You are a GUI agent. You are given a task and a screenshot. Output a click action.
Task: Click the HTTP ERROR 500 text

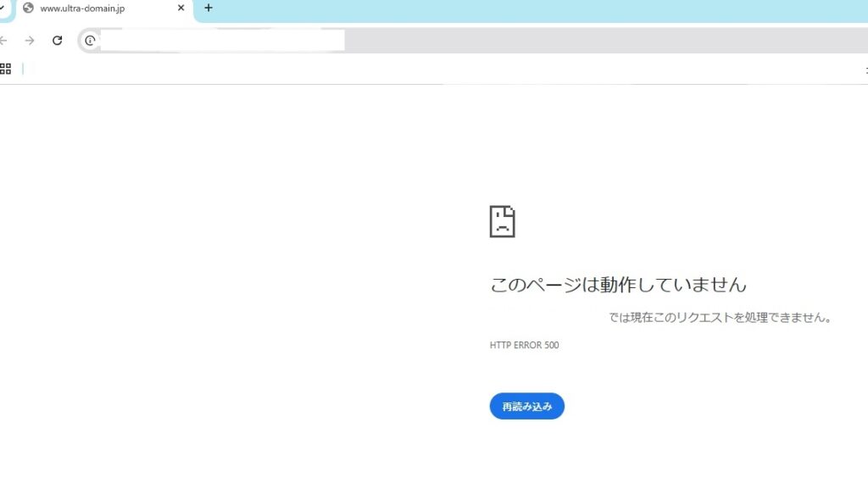pyautogui.click(x=524, y=345)
